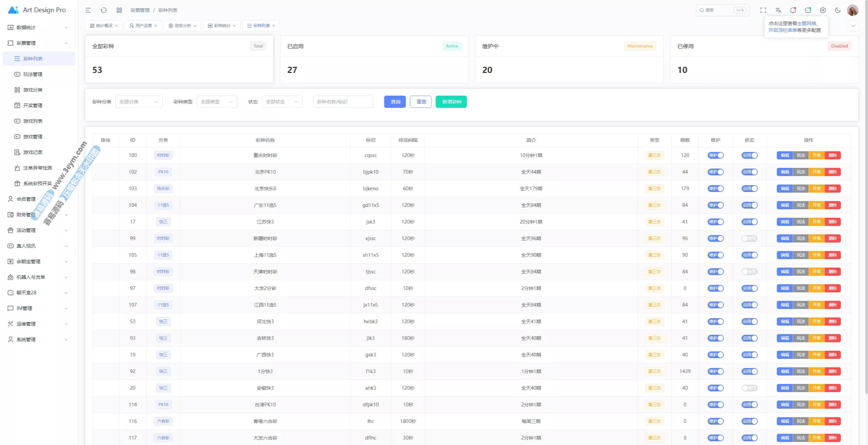
Task: Click the 查询 search button
Action: point(395,102)
